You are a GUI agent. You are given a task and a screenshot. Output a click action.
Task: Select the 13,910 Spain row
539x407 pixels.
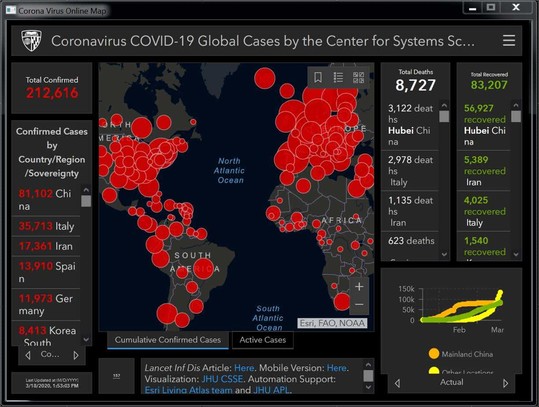46,272
